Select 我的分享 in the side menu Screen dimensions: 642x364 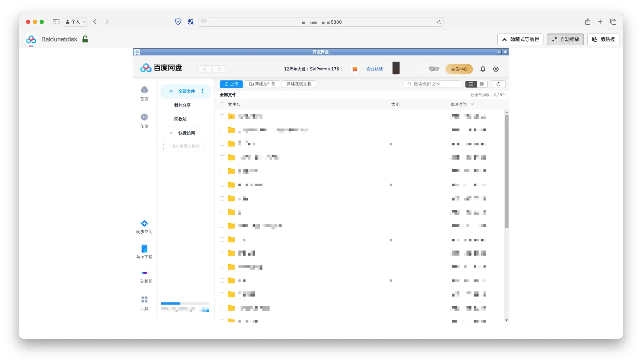(182, 105)
